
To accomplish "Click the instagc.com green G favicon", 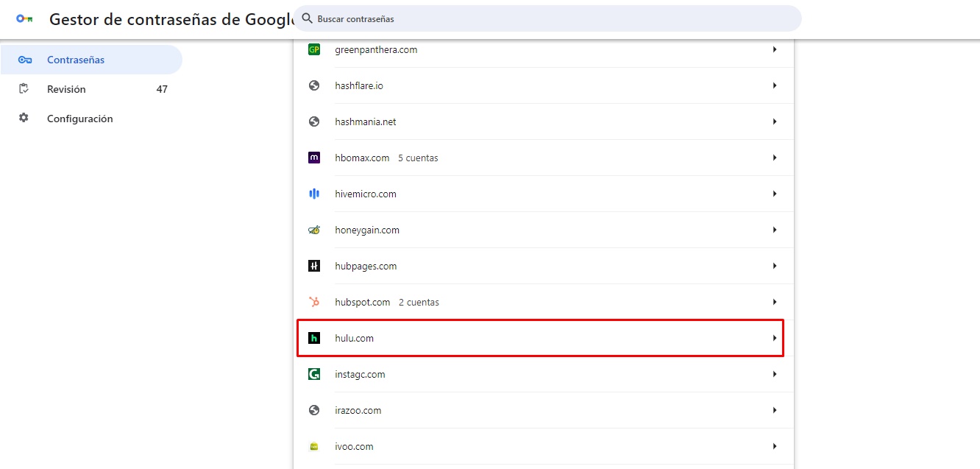I will tap(314, 374).
